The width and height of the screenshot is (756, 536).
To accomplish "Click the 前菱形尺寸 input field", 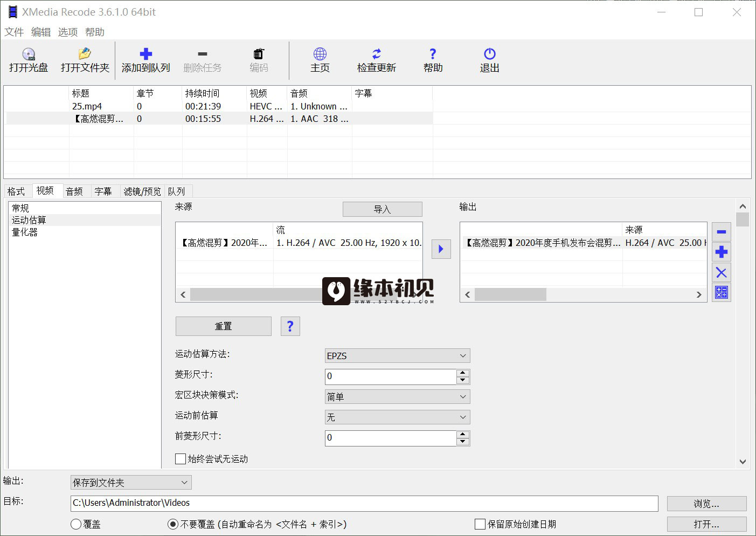I will click(x=391, y=438).
